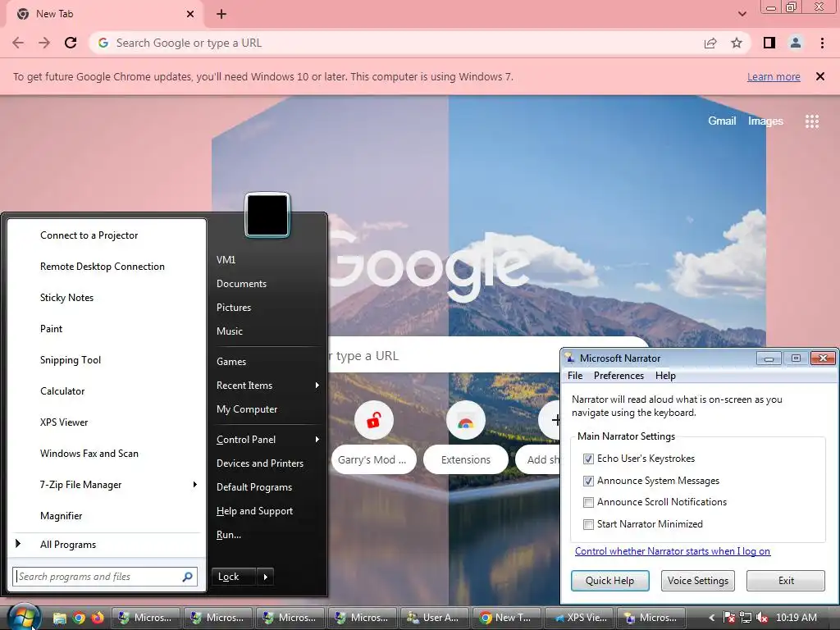Open Narrator File menu

click(x=575, y=376)
